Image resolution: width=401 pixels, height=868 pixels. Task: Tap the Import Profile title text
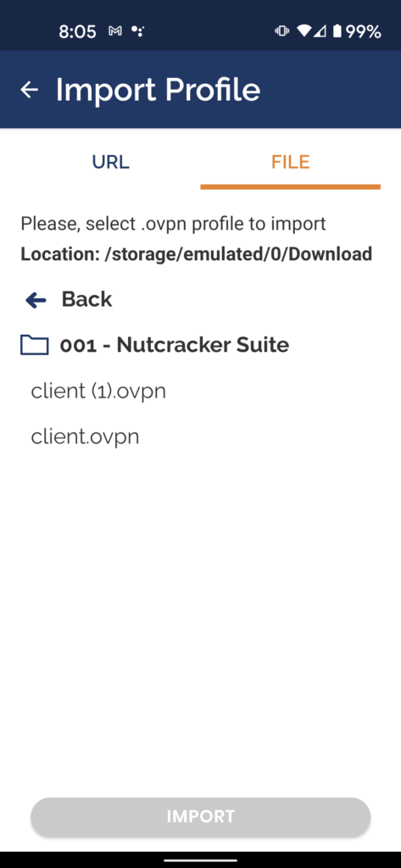[158, 89]
